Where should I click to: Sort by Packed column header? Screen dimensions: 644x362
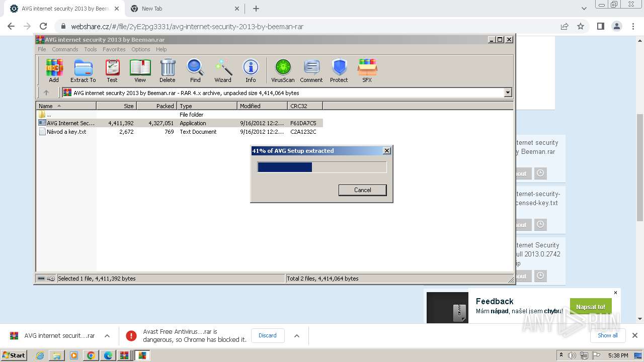click(156, 106)
